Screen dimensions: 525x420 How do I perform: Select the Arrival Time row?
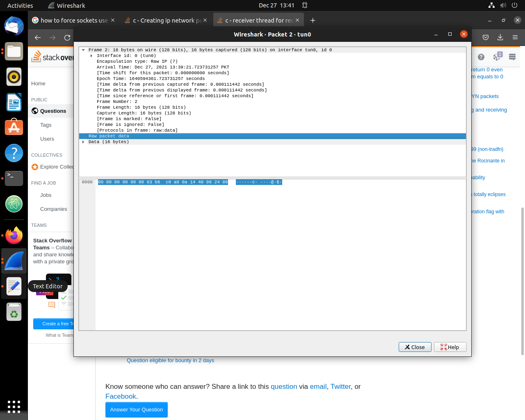tap(272, 67)
